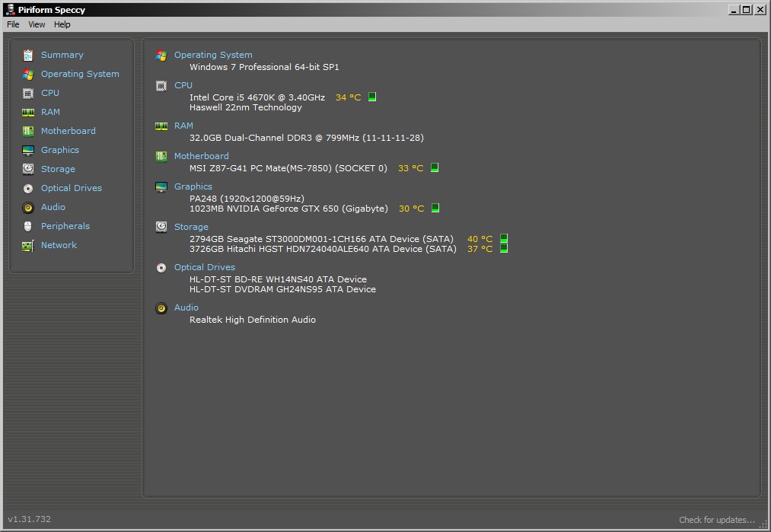The height and width of the screenshot is (532, 771).
Task: Click the Graphics heading link in summary
Action: 193,186
